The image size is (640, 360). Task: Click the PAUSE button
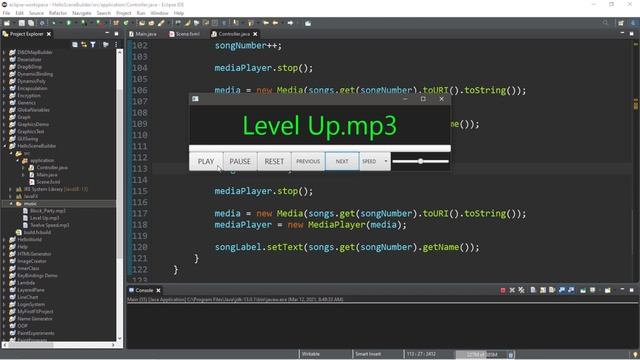(240, 161)
